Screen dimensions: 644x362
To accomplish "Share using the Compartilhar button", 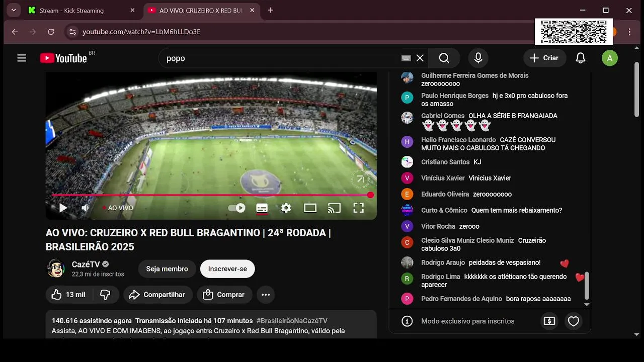I will [158, 295].
